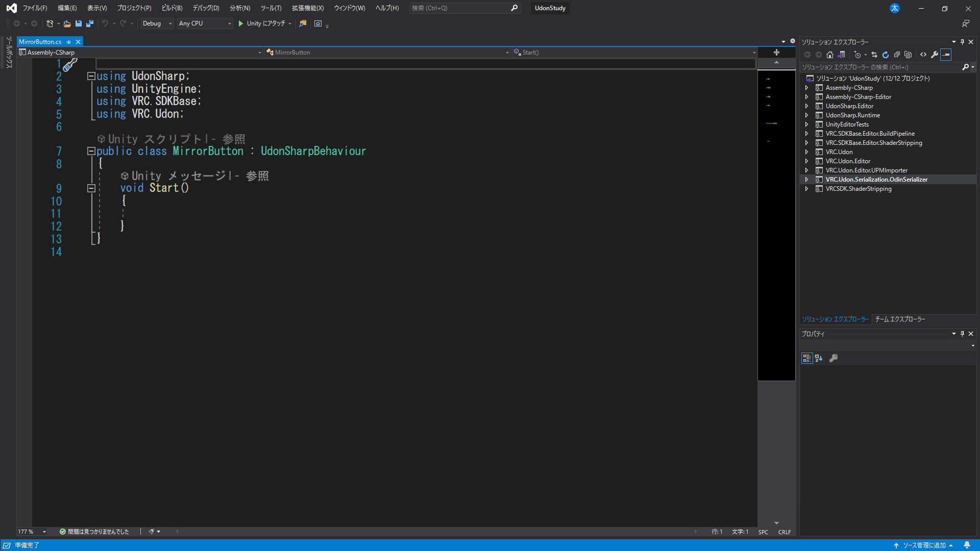980x551 pixels.
Task: Click Collapse All in Solution Explorer
Action: click(x=897, y=55)
